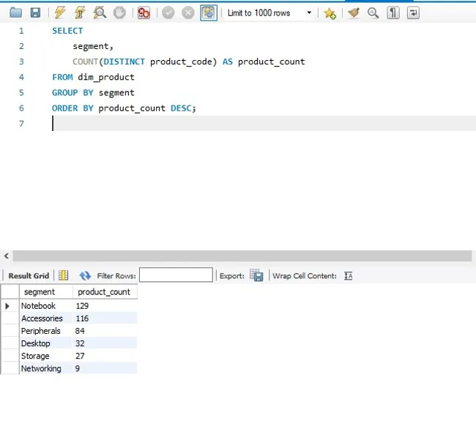The image size is (476, 448).
Task: Open the Limit to 1000 rows dropdown
Action: (x=269, y=12)
